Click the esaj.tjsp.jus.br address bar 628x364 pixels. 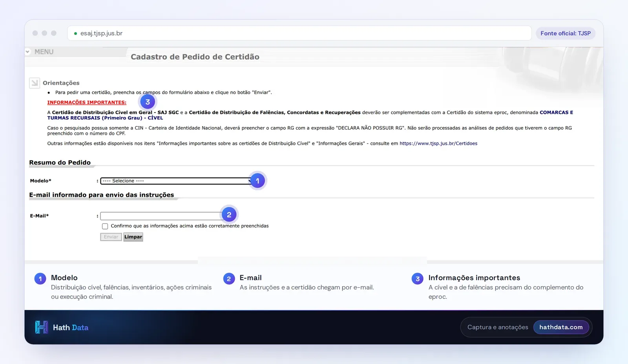click(x=299, y=33)
